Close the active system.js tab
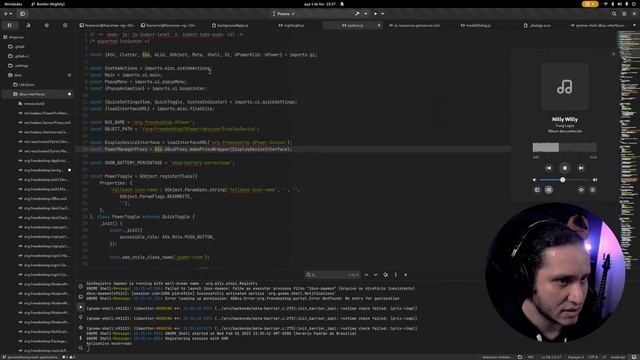Screen dimensions: 640x360 pos(379,25)
